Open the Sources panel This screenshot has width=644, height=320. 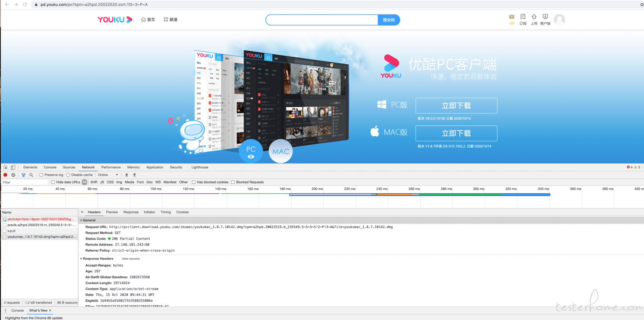click(x=69, y=167)
